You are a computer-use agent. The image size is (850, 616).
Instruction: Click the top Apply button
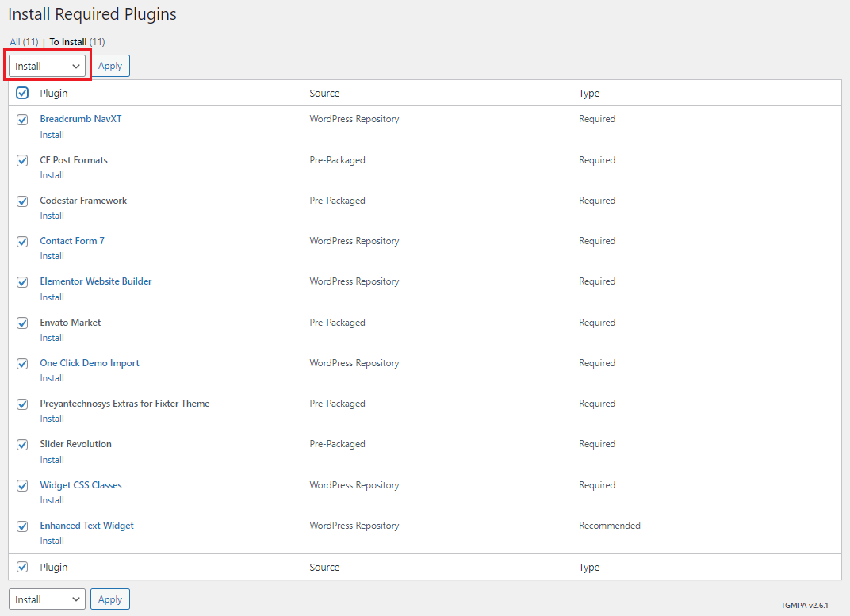[x=110, y=66]
